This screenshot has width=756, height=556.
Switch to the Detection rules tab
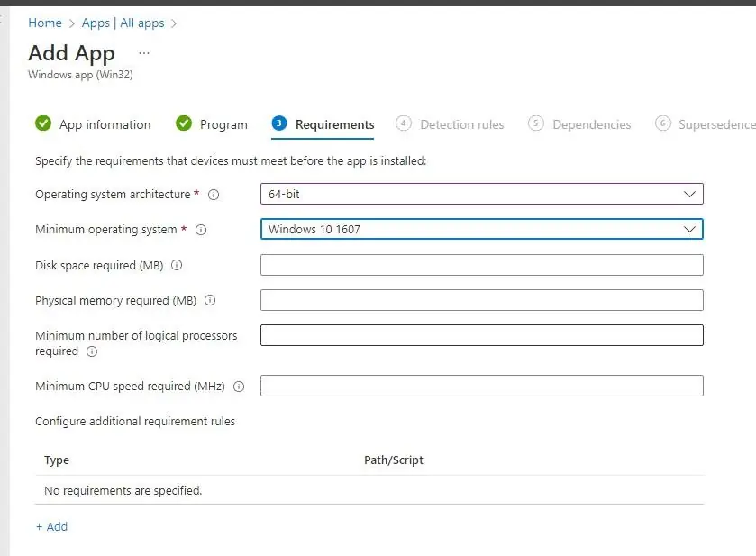pos(450,124)
